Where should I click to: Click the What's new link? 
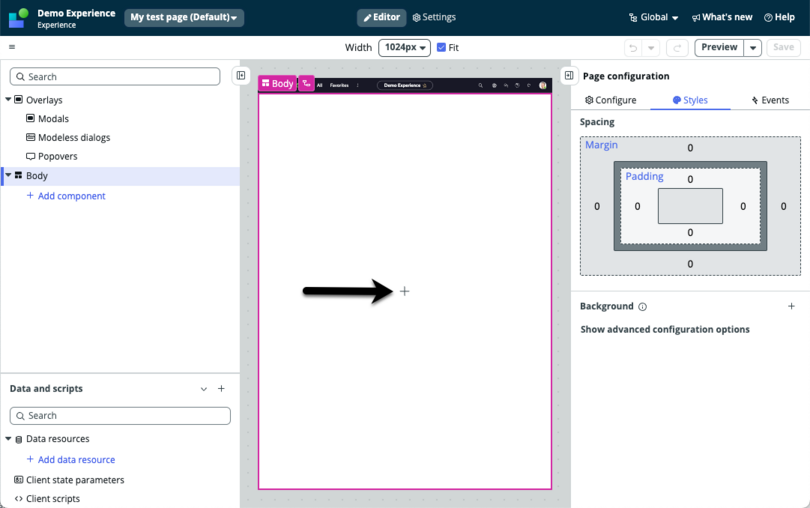[x=722, y=17]
